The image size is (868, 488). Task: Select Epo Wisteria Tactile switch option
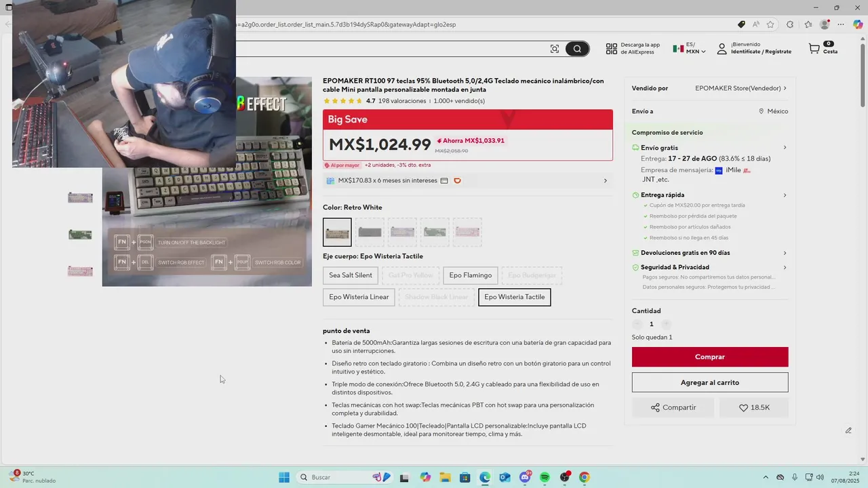coord(515,297)
